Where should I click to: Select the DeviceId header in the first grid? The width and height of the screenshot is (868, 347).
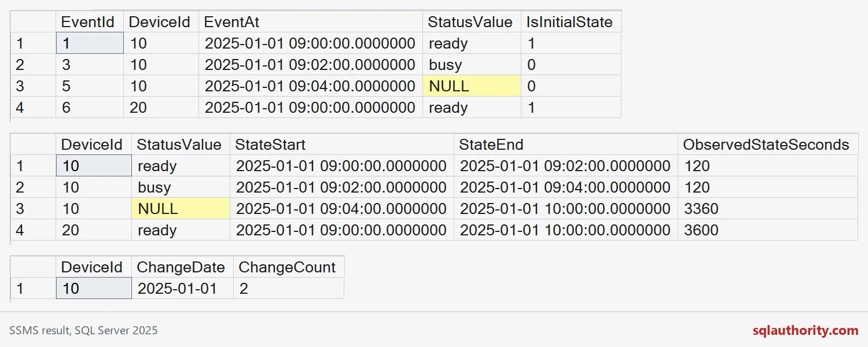tap(161, 22)
